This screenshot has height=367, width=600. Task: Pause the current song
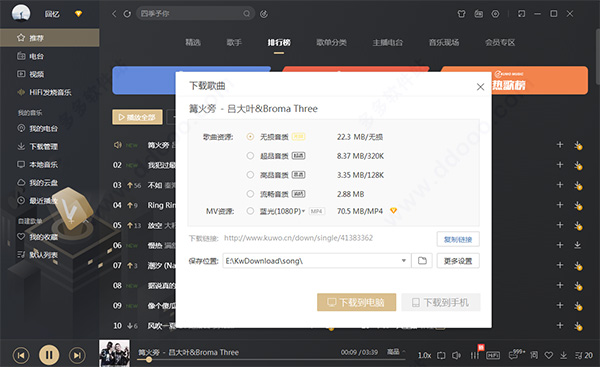click(49, 355)
